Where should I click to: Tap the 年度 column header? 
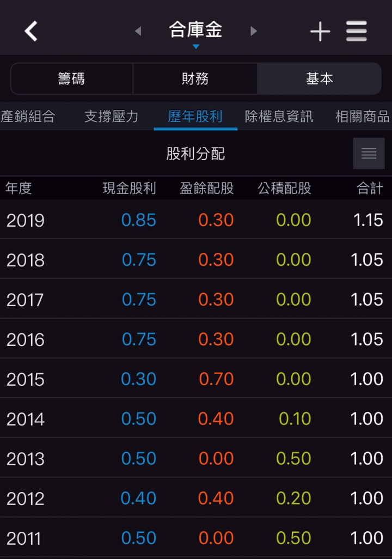(x=19, y=188)
